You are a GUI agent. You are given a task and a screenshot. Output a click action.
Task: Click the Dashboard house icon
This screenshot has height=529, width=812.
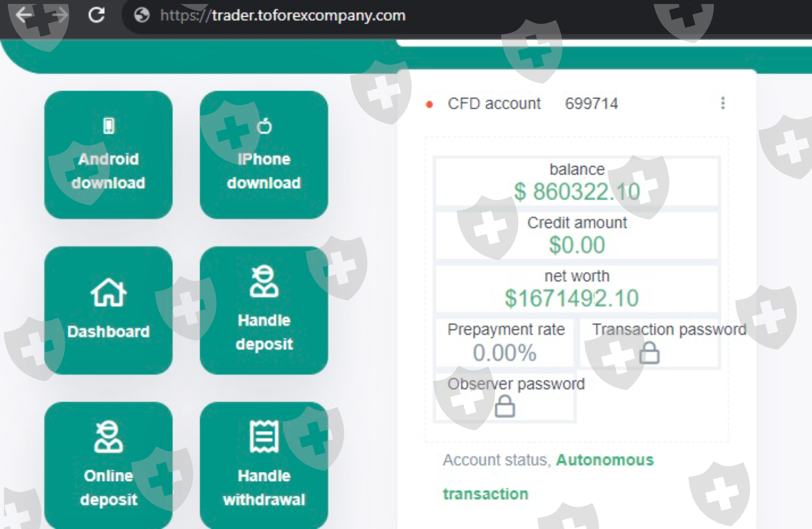(x=109, y=293)
